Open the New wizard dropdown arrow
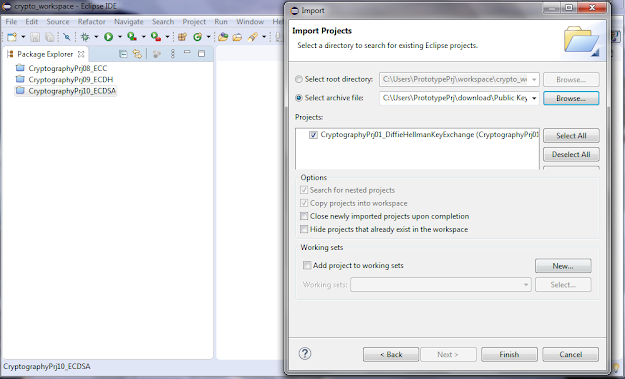 (x=23, y=37)
